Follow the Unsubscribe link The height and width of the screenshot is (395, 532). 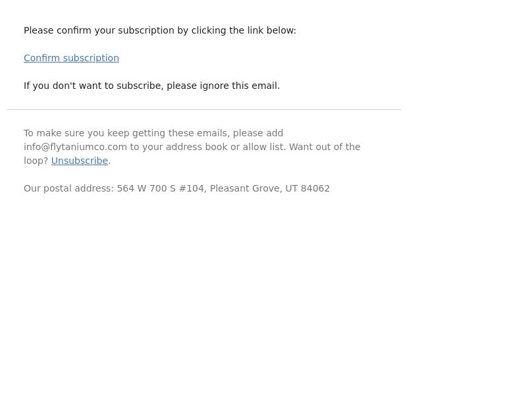[80, 161]
